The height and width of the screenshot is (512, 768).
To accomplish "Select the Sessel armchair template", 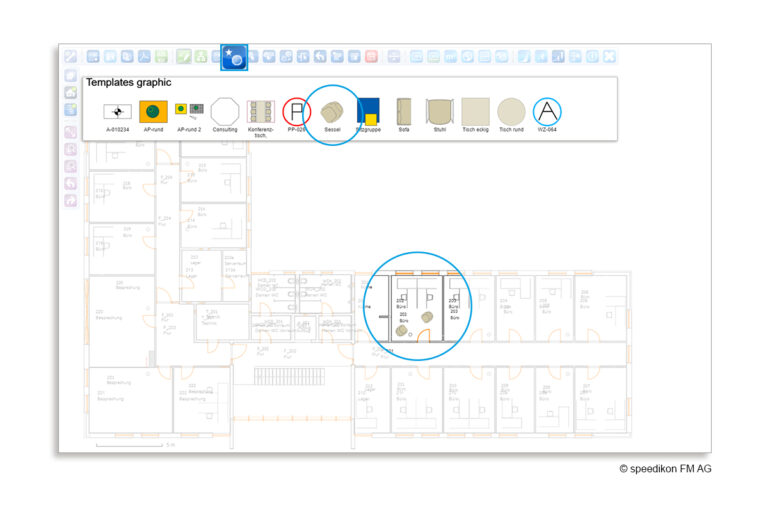I will 331,110.
